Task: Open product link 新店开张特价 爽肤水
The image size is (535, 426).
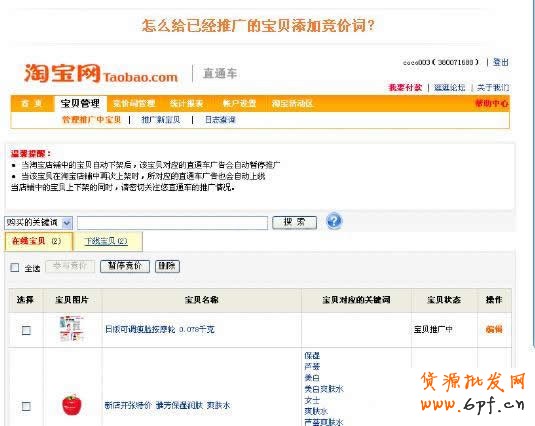Action: tap(168, 406)
